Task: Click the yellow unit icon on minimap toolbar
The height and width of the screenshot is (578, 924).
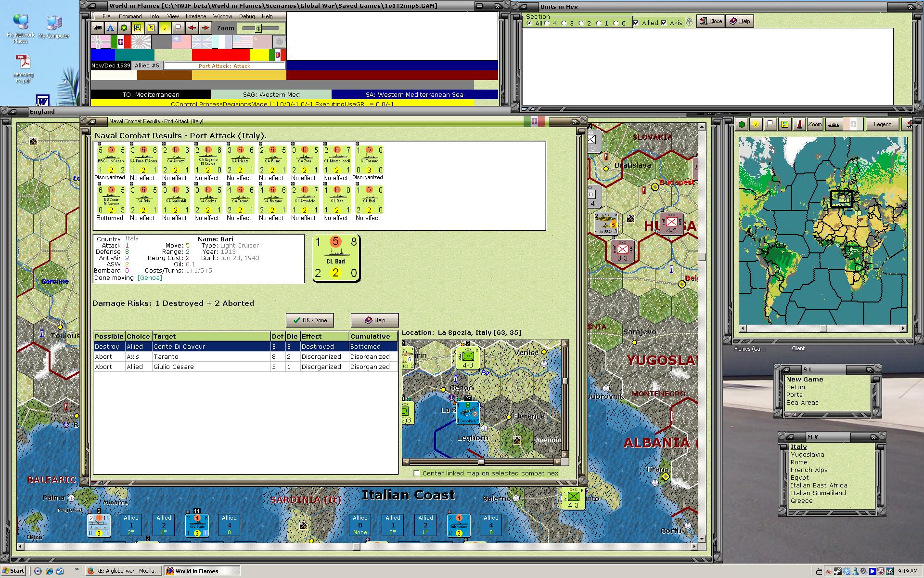Action: point(785,124)
